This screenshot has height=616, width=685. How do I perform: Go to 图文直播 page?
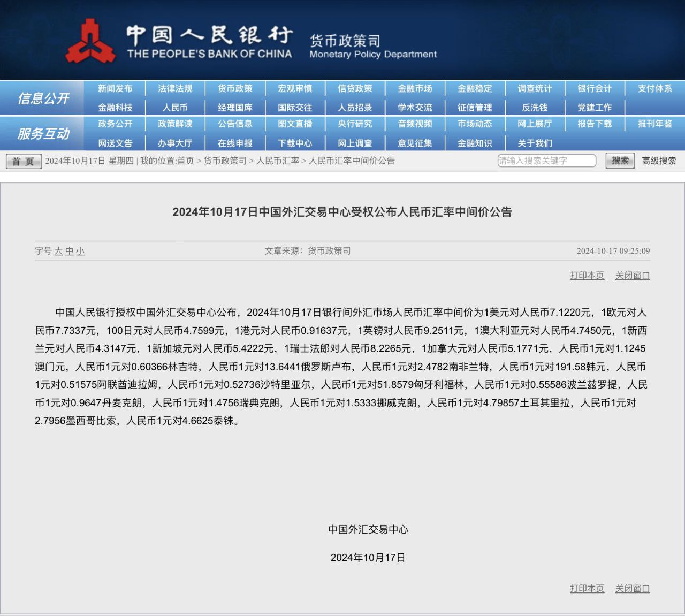[x=295, y=124]
